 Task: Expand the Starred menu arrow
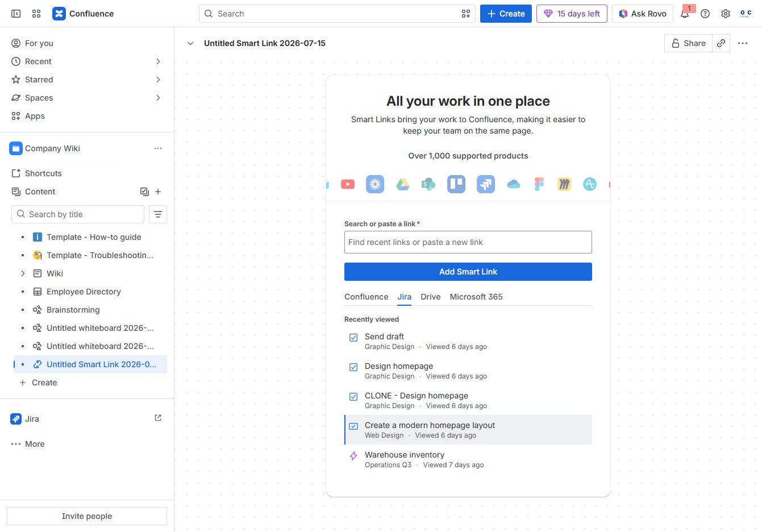pyautogui.click(x=158, y=80)
